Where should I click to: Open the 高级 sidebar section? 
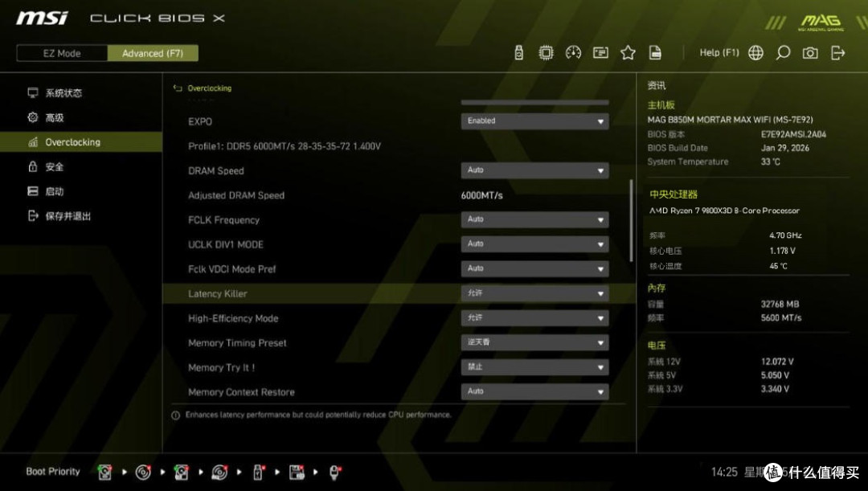click(x=81, y=117)
